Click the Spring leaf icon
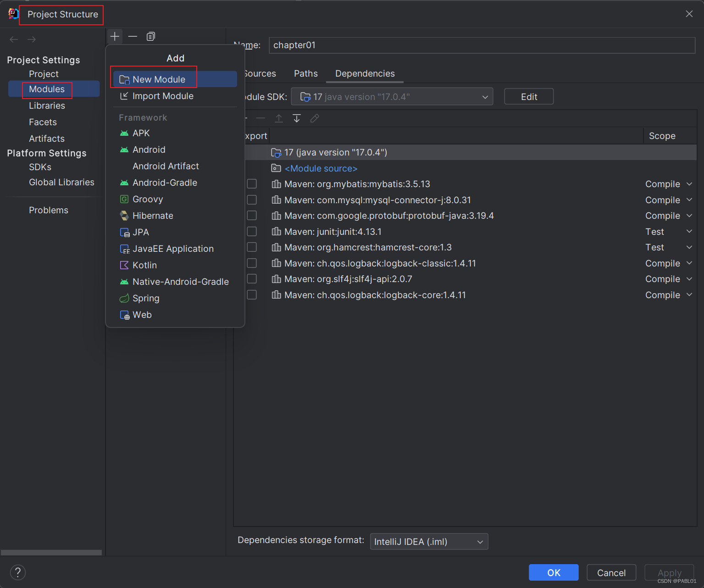Image resolution: width=704 pixels, height=588 pixels. tap(124, 299)
